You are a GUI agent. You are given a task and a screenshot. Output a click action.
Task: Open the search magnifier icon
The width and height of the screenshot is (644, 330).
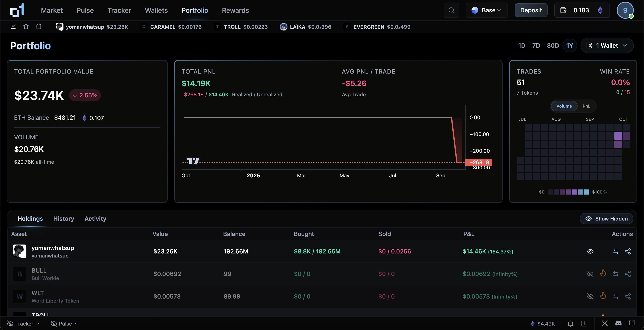point(451,10)
